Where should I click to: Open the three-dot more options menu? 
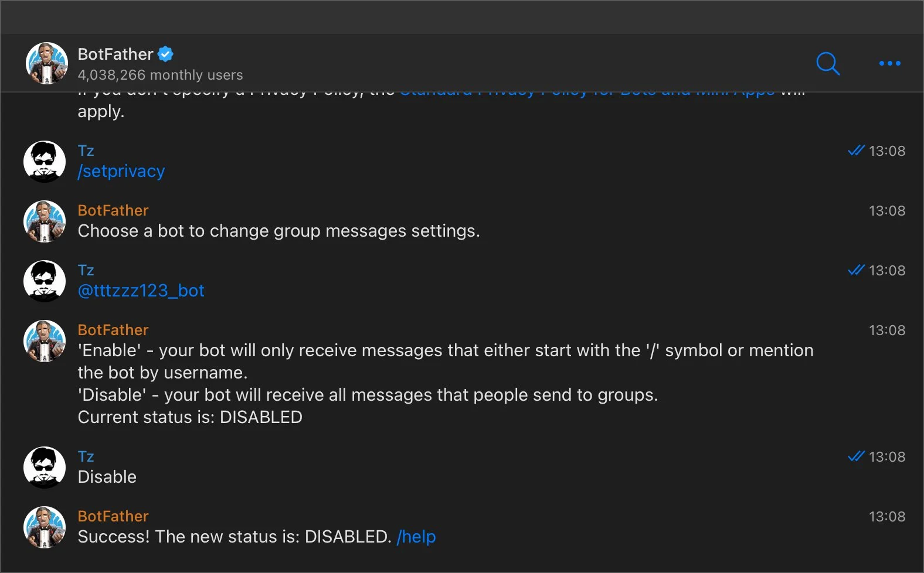tap(889, 63)
